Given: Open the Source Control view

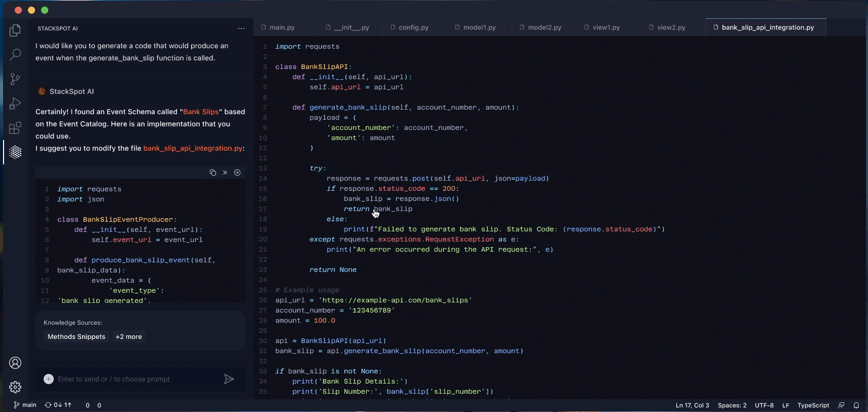Looking at the screenshot, I should [15, 79].
